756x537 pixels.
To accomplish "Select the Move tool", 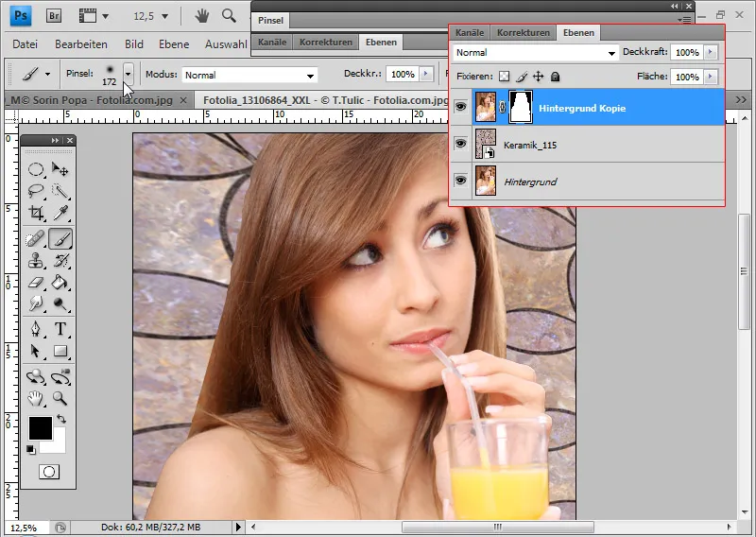I will (60, 169).
